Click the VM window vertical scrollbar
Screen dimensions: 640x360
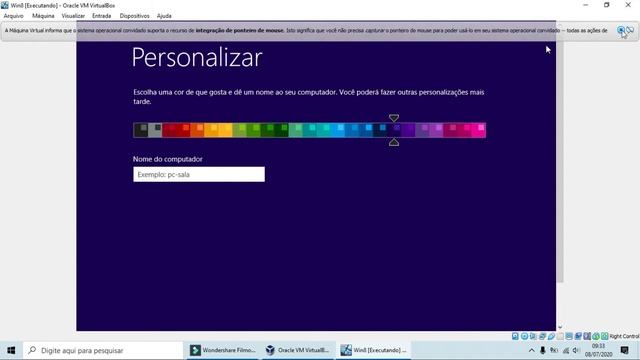coord(560,161)
